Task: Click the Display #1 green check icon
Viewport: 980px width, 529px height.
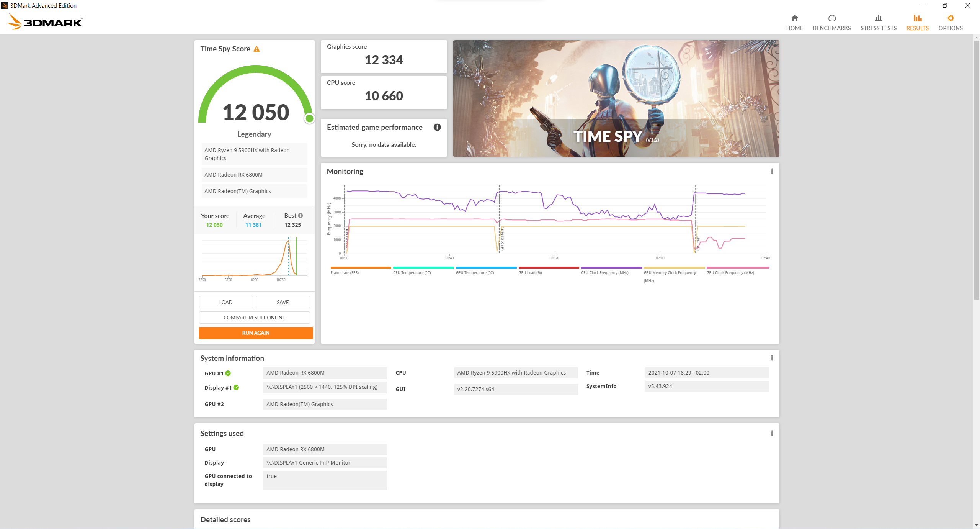Action: point(236,387)
